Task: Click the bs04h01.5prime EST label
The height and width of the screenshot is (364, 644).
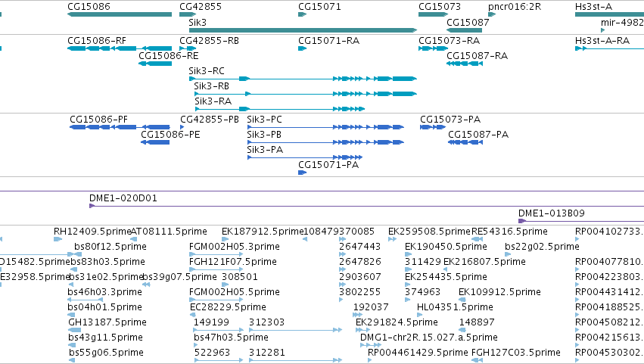Action: 104,308
